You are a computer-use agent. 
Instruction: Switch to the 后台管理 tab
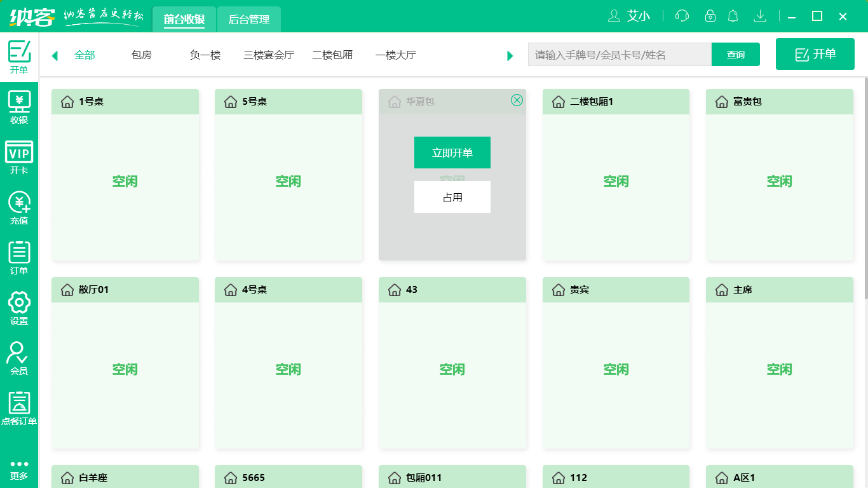pyautogui.click(x=248, y=19)
